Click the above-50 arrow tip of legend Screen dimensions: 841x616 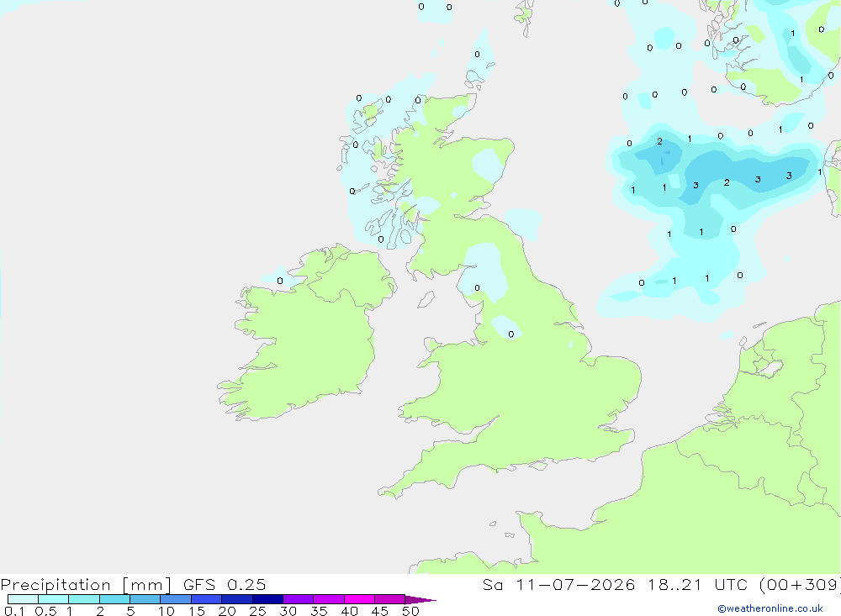[x=420, y=599]
